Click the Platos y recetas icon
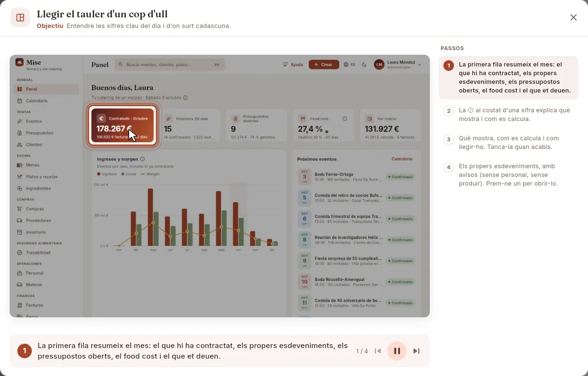588x376 pixels. pos(20,177)
